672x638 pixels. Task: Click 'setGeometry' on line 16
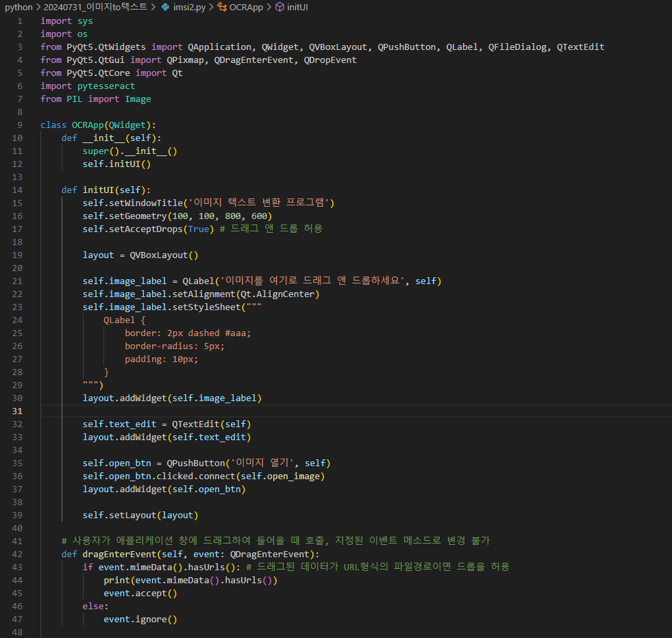pyautogui.click(x=138, y=216)
